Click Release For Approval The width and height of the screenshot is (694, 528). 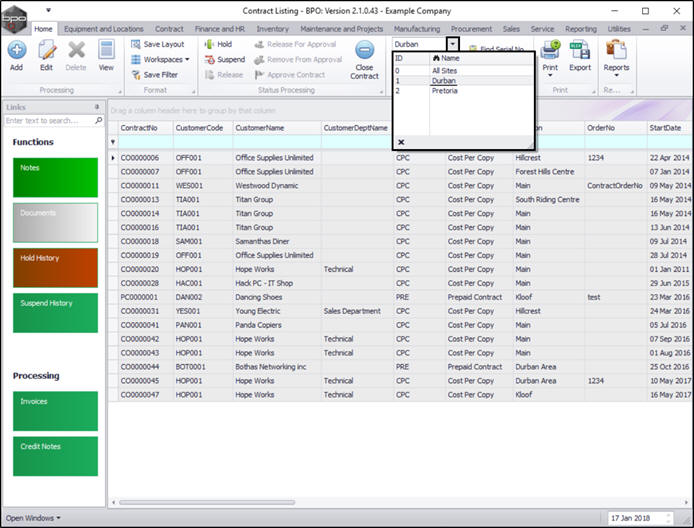click(x=295, y=44)
